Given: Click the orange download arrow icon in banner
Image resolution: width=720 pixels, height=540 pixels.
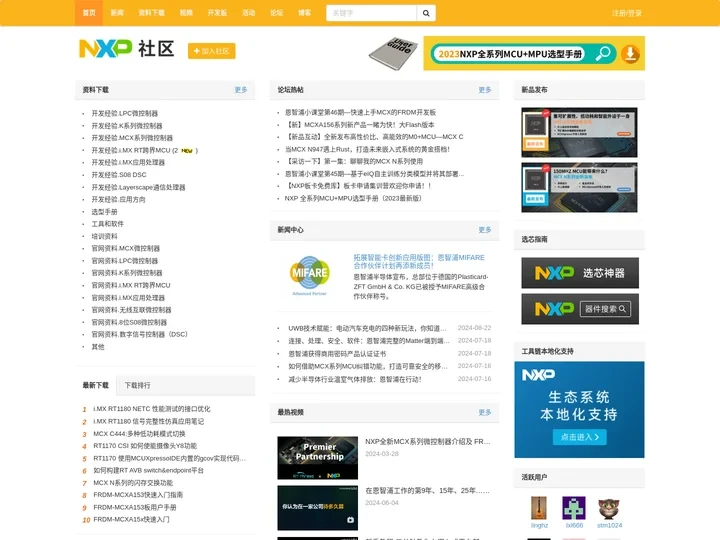Looking at the screenshot, I should point(630,54).
